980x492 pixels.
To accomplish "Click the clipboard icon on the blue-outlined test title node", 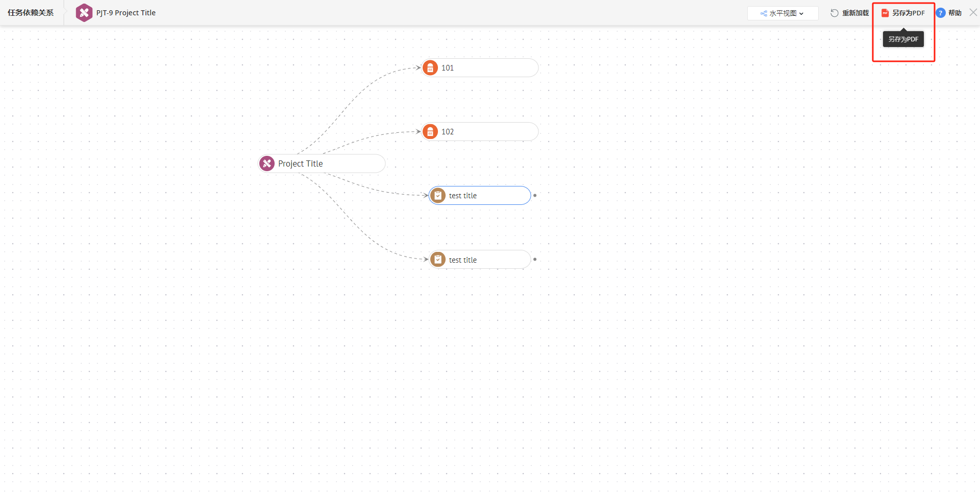I will pos(438,196).
